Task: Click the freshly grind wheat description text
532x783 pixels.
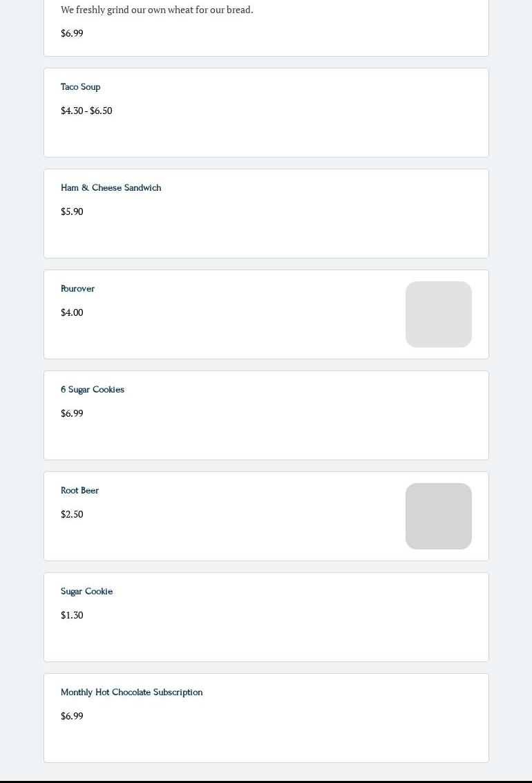Action: 157,10
